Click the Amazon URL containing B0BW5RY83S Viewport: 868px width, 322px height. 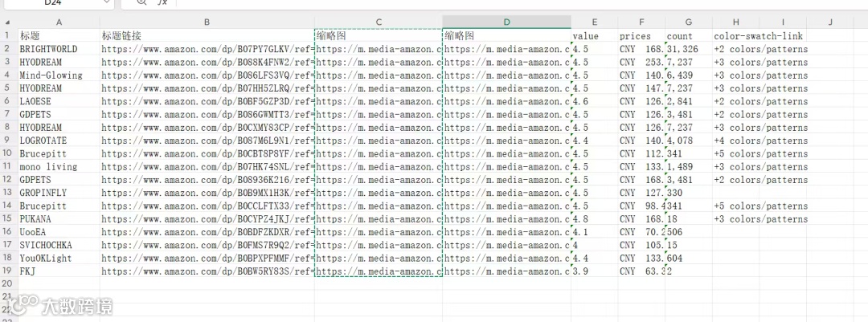tap(207, 271)
